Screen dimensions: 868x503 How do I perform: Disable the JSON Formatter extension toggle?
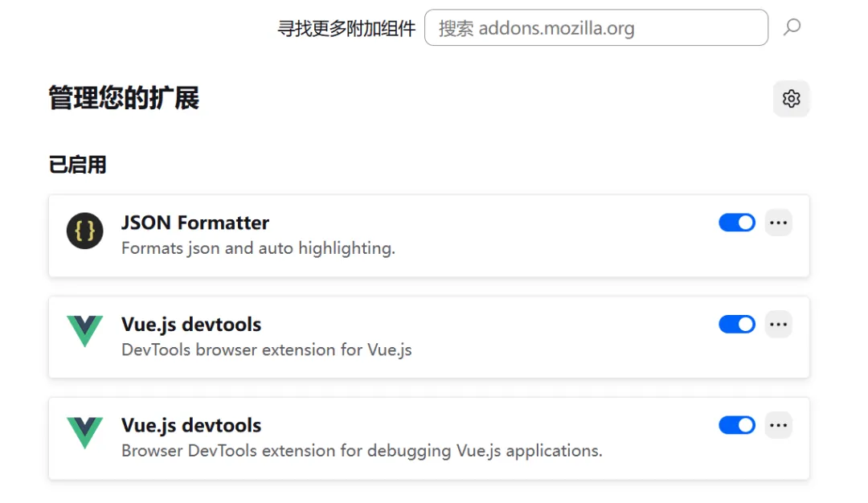736,223
